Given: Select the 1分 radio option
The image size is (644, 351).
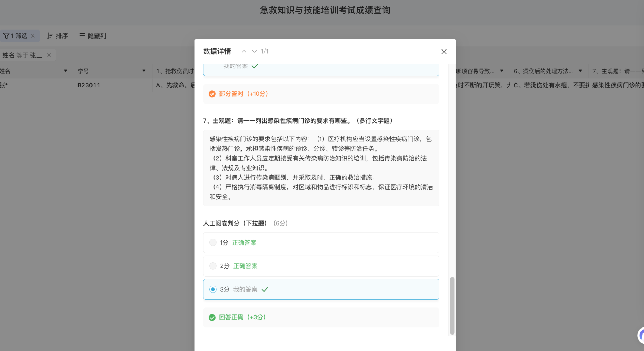Looking at the screenshot, I should pos(213,243).
